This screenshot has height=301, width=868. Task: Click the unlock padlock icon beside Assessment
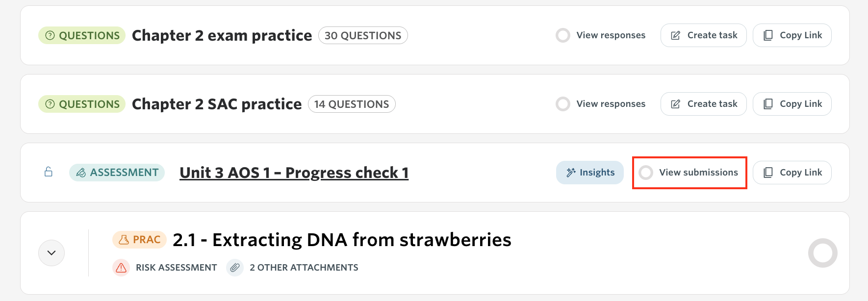(x=49, y=172)
